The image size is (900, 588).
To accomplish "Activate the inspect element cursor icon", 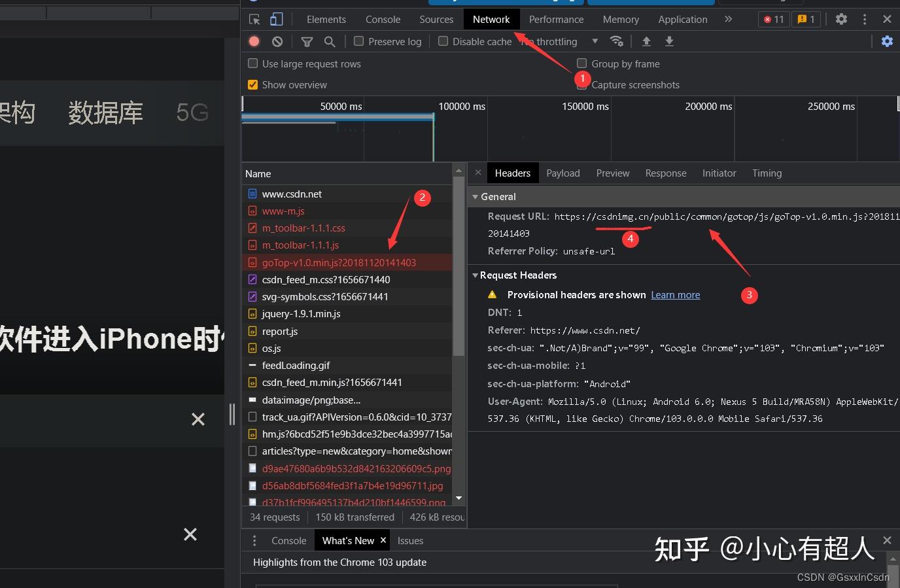I will 253,19.
